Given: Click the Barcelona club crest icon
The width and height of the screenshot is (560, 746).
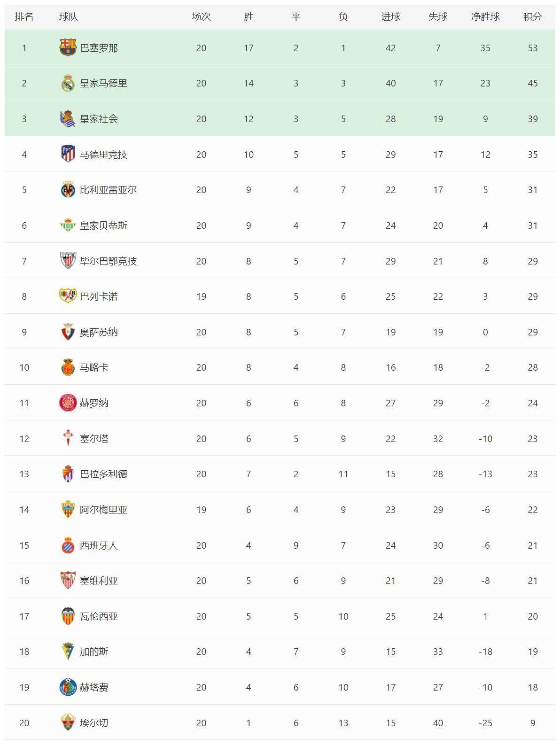Looking at the screenshot, I should (x=68, y=47).
